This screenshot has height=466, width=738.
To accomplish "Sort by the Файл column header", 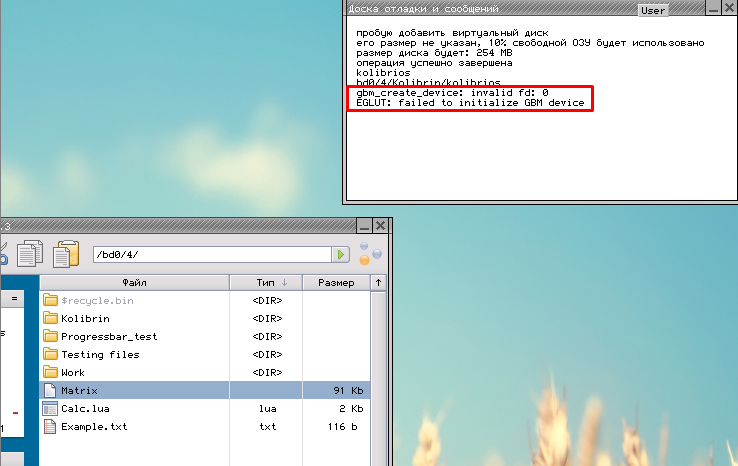I will tap(134, 283).
